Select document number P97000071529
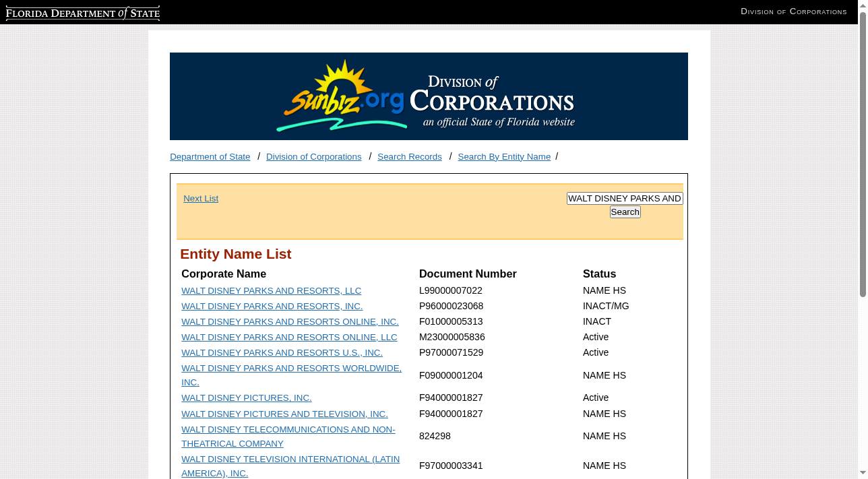The image size is (868, 479). pos(451,353)
